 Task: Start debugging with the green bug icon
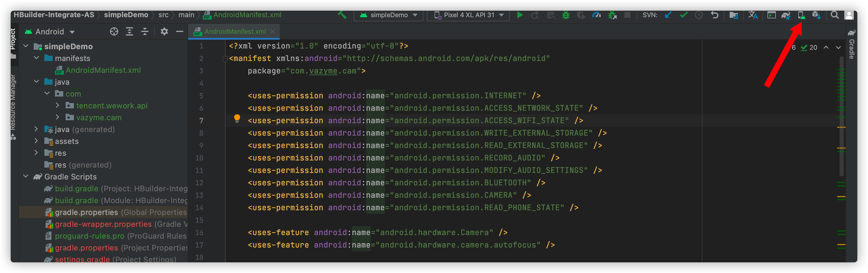coord(566,15)
